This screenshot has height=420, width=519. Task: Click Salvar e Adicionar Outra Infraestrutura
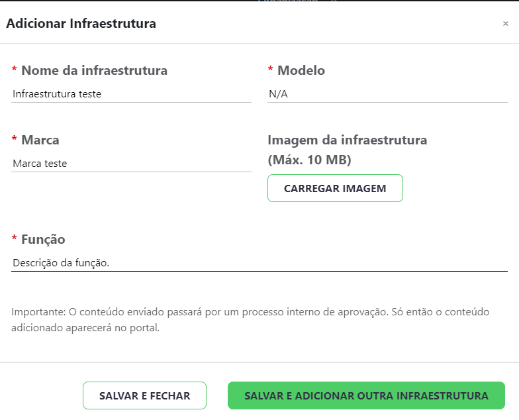pyautogui.click(x=366, y=395)
